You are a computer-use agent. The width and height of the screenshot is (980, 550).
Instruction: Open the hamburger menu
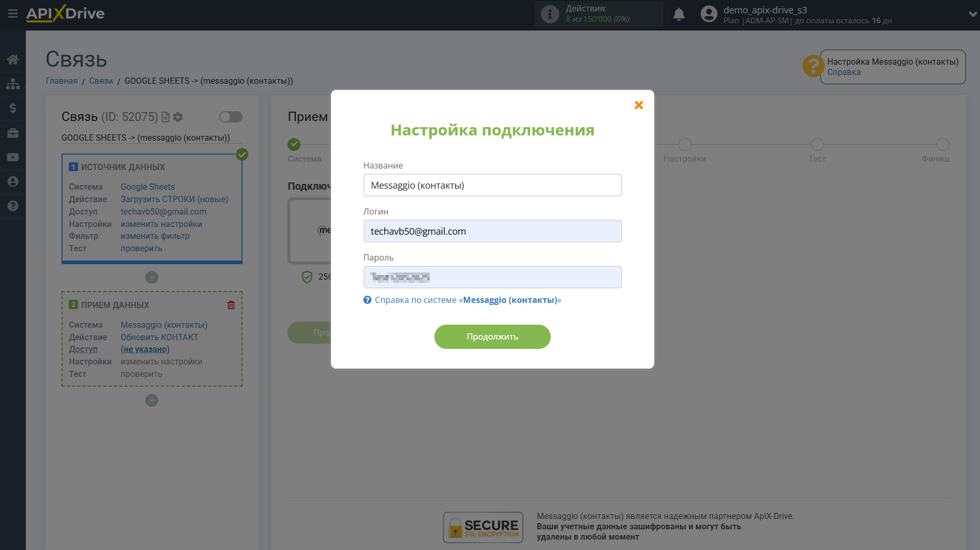(12, 13)
